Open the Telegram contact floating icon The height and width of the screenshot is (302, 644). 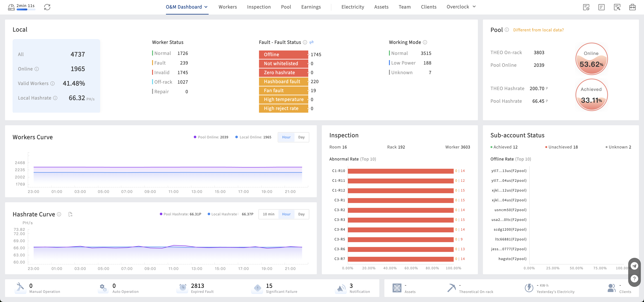tap(634, 266)
